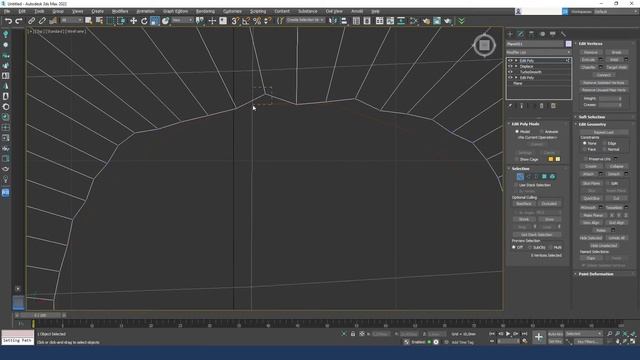This screenshot has width=640, height=360.
Task: Select Vertex sub-object level icon
Action: (520, 177)
